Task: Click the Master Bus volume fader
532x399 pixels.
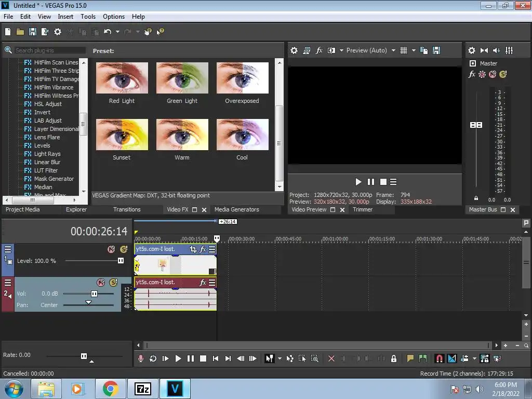Action: (476, 125)
